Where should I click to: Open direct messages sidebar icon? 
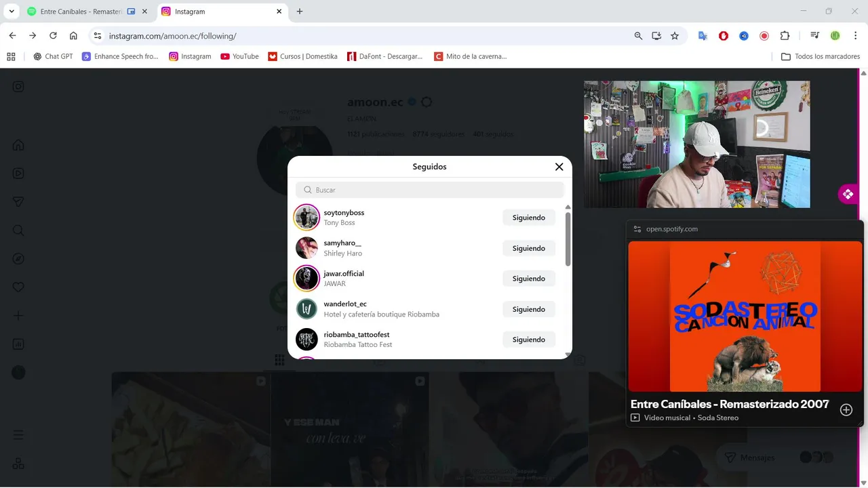coord(18,202)
